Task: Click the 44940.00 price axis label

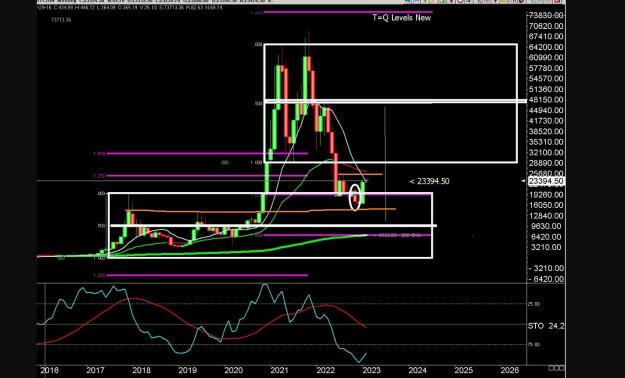Action: (x=546, y=110)
